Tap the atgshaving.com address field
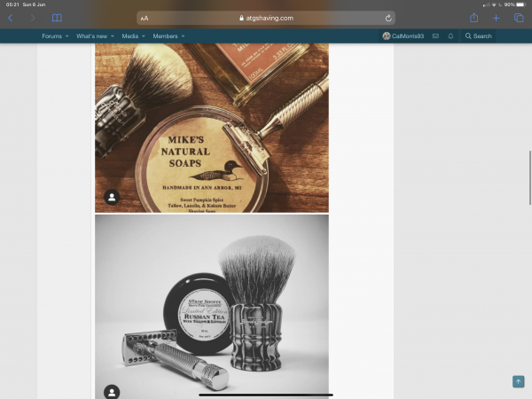The width and height of the screenshot is (532, 399). coord(266,18)
